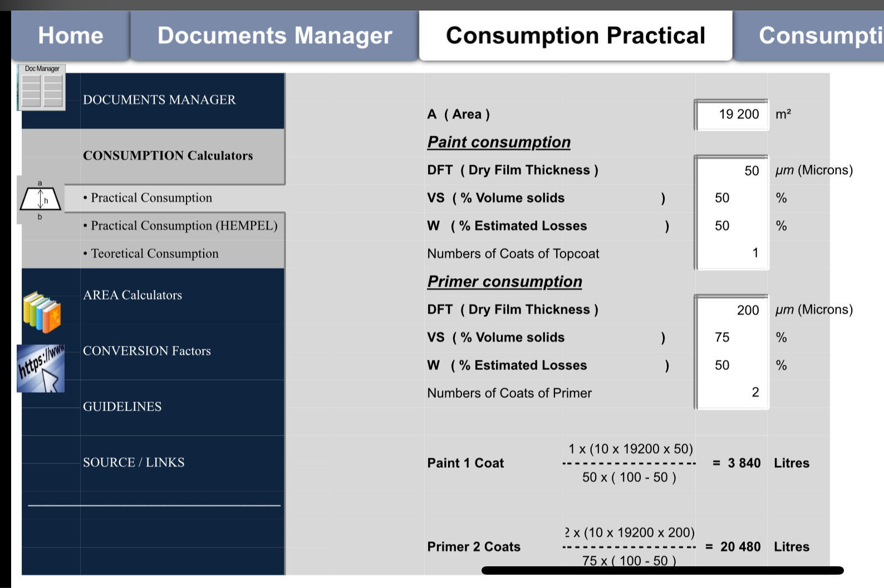Switch to the Home tab
Image resolution: width=884 pixels, height=588 pixels.
click(71, 36)
